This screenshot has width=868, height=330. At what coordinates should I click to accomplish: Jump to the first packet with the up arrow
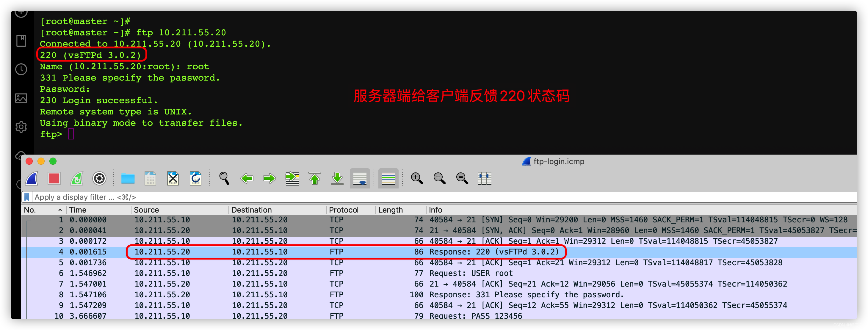pos(315,178)
